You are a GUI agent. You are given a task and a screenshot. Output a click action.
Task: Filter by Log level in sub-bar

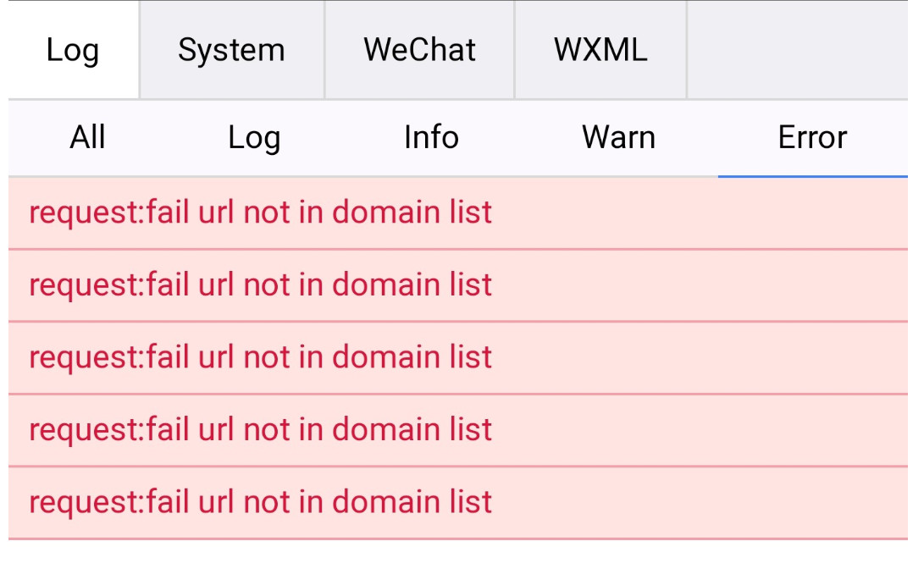tap(254, 137)
